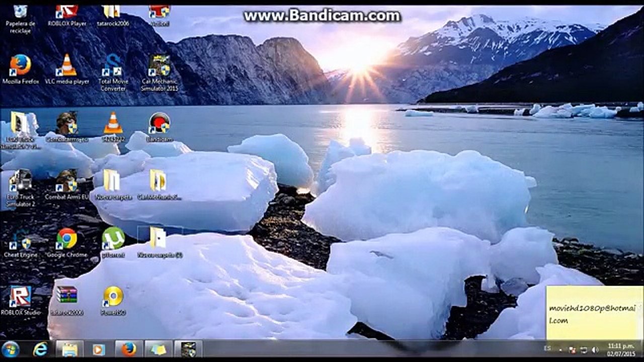Select the Mozilla Firefox desktop shortcut
The height and width of the screenshot is (362, 644).
pyautogui.click(x=21, y=69)
